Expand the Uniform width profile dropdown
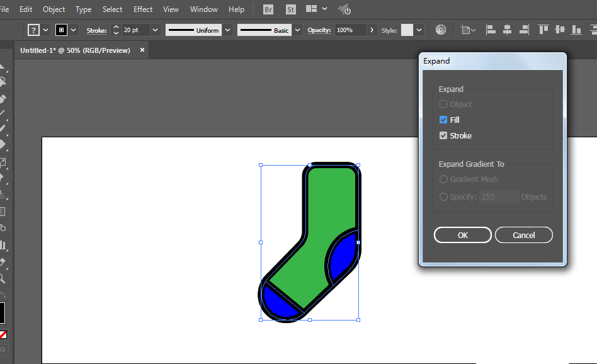The width and height of the screenshot is (597, 364). [228, 30]
